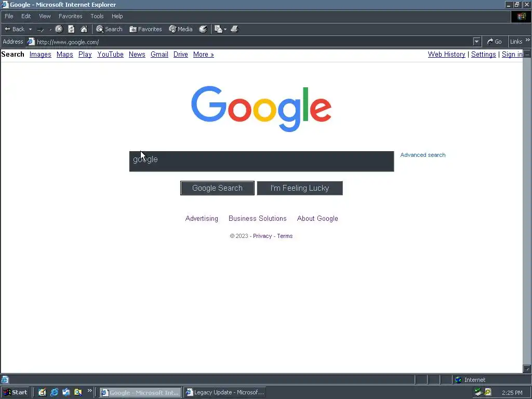The image size is (532, 399).
Task: Click the Refresh page icon
Action: pyautogui.click(x=71, y=29)
